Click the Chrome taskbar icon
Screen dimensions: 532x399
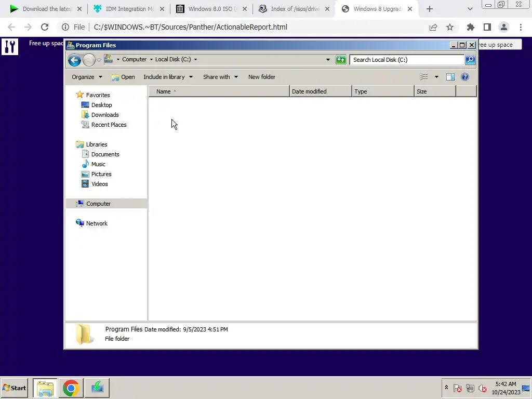pyautogui.click(x=71, y=388)
